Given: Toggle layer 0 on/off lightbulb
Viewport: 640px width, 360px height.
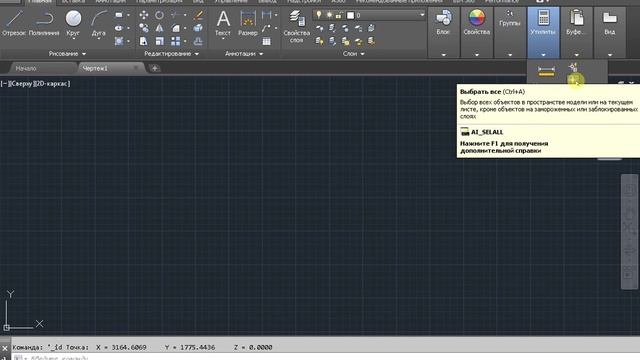Looking at the screenshot, I should [319, 15].
